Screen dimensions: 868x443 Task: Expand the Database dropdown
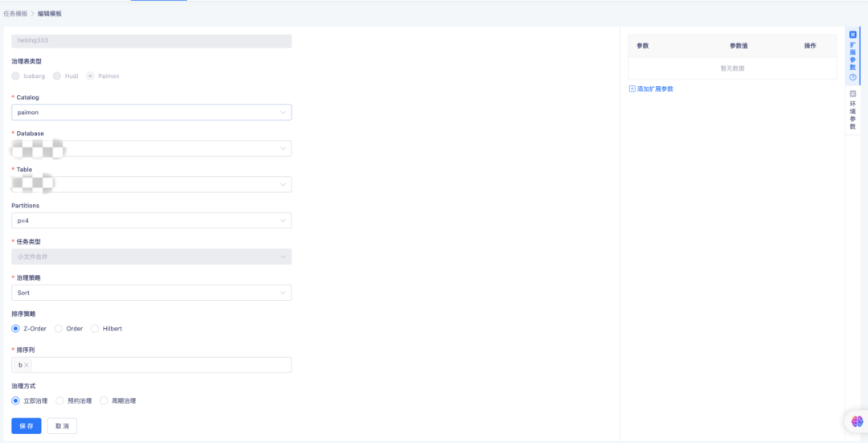(152, 149)
